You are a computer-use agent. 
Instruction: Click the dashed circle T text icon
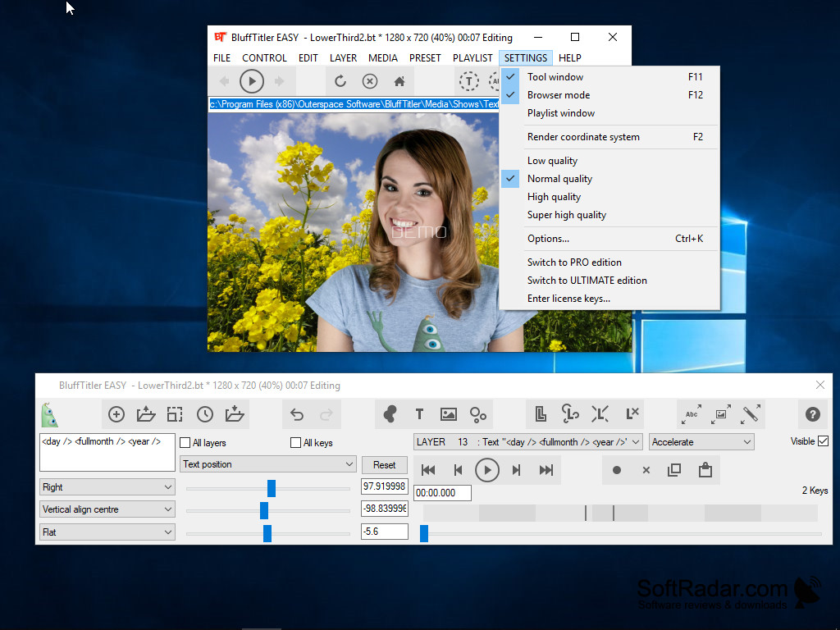tap(468, 81)
